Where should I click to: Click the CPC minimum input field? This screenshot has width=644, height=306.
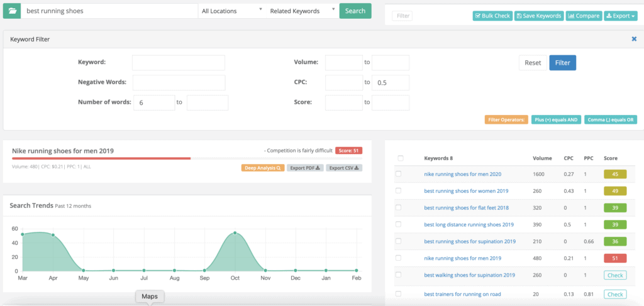pos(344,82)
